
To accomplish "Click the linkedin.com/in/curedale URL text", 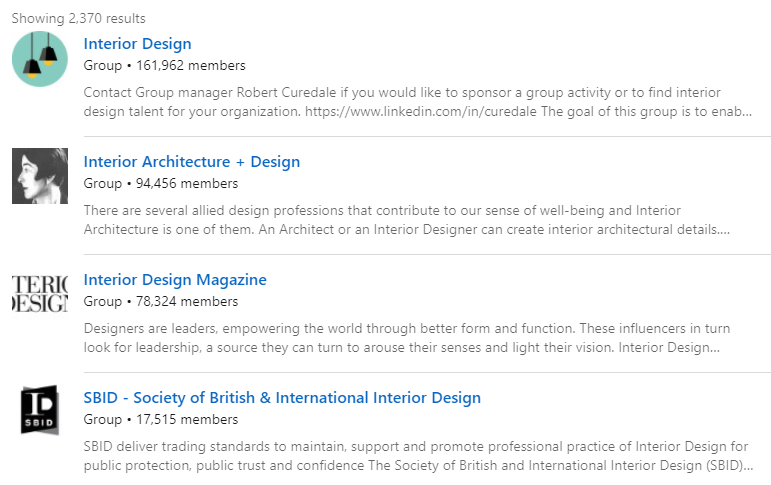I will pos(420,112).
